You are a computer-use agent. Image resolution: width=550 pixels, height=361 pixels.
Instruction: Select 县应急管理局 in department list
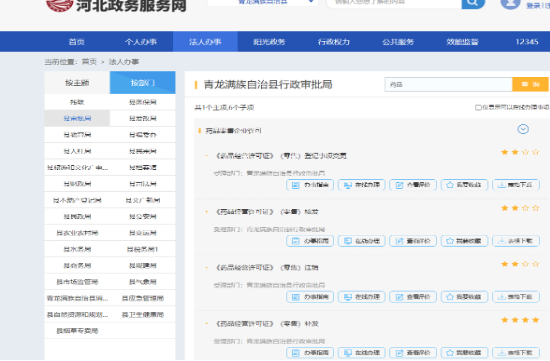pos(142,298)
